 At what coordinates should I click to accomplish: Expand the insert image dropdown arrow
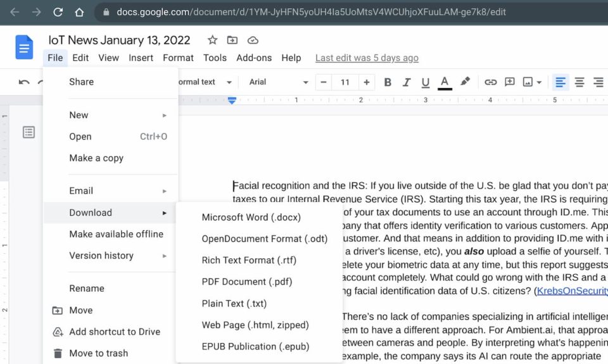coord(539,82)
